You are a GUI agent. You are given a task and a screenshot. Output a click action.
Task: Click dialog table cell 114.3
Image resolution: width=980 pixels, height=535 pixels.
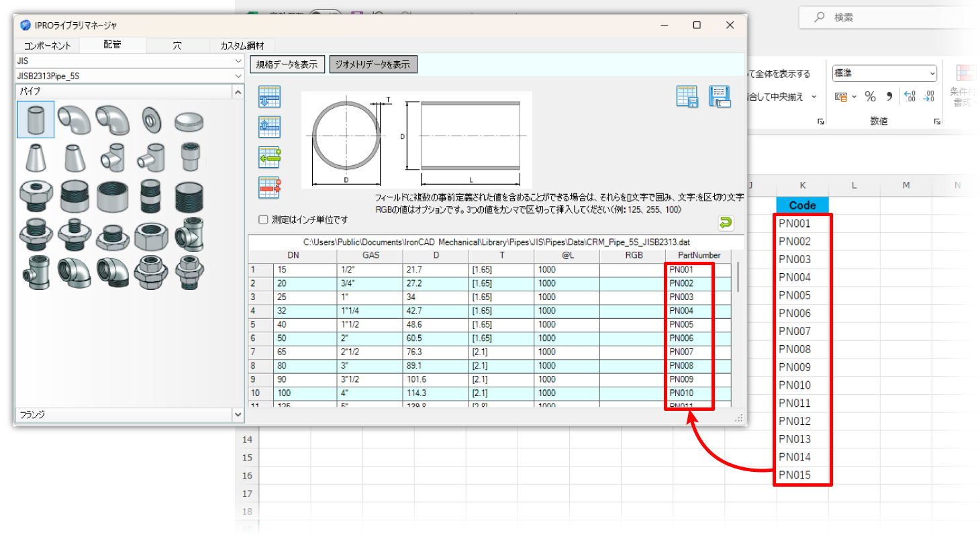436,393
